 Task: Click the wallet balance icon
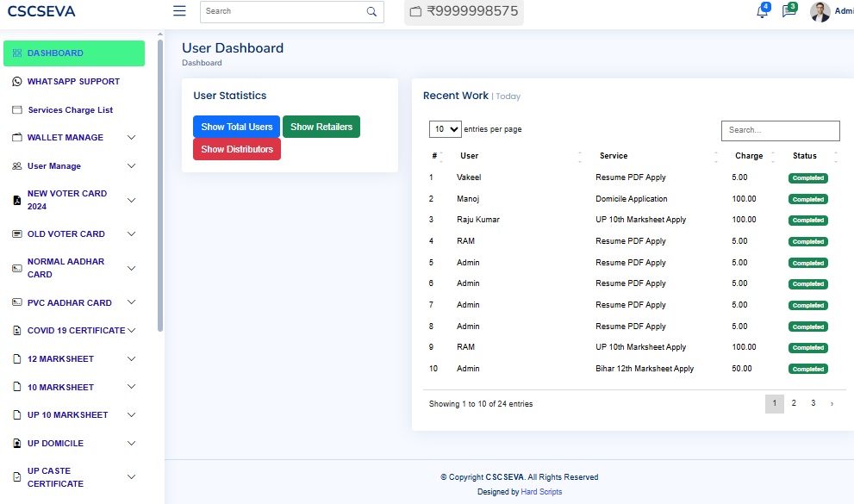(x=415, y=12)
